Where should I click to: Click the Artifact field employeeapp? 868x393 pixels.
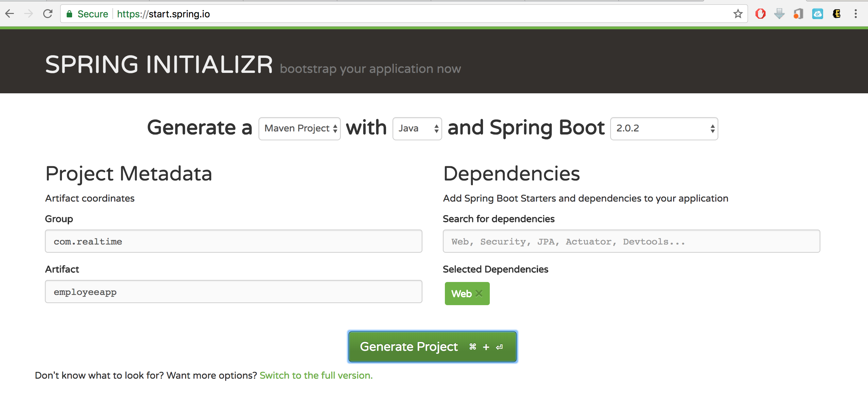[233, 292]
